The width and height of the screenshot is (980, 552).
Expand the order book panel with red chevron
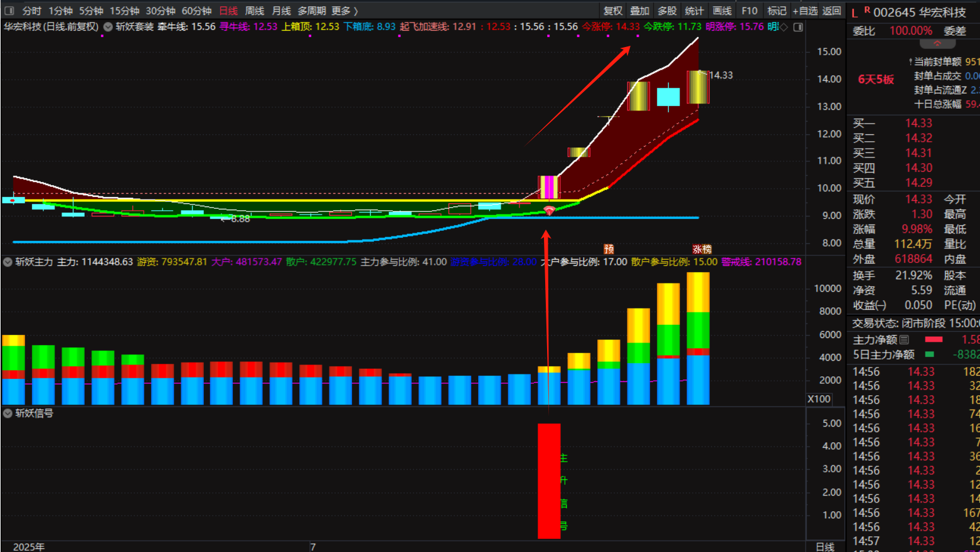pyautogui.click(x=937, y=44)
